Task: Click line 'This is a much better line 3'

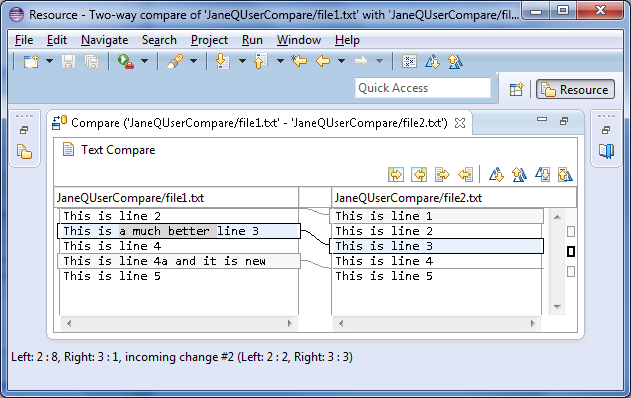Action: pyautogui.click(x=179, y=231)
